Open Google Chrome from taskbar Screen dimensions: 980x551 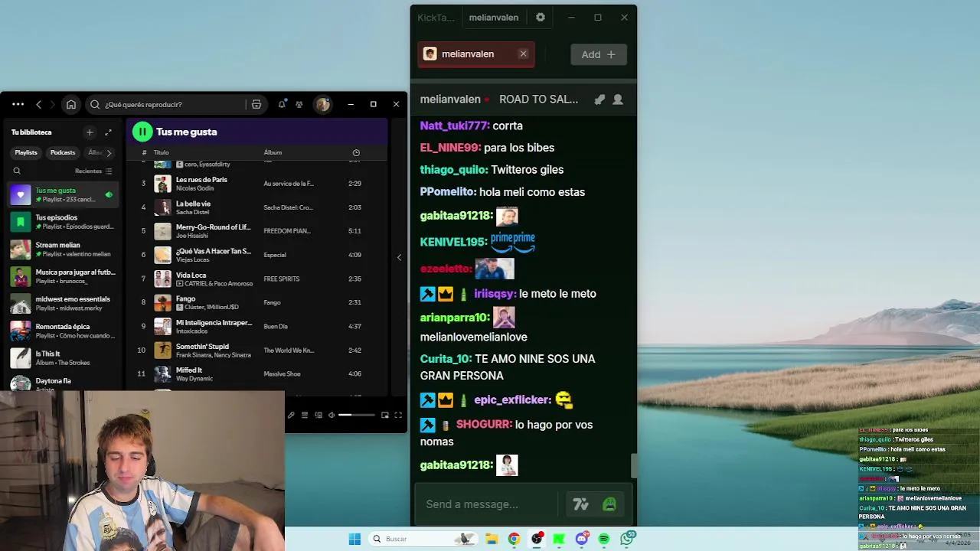pos(514,539)
